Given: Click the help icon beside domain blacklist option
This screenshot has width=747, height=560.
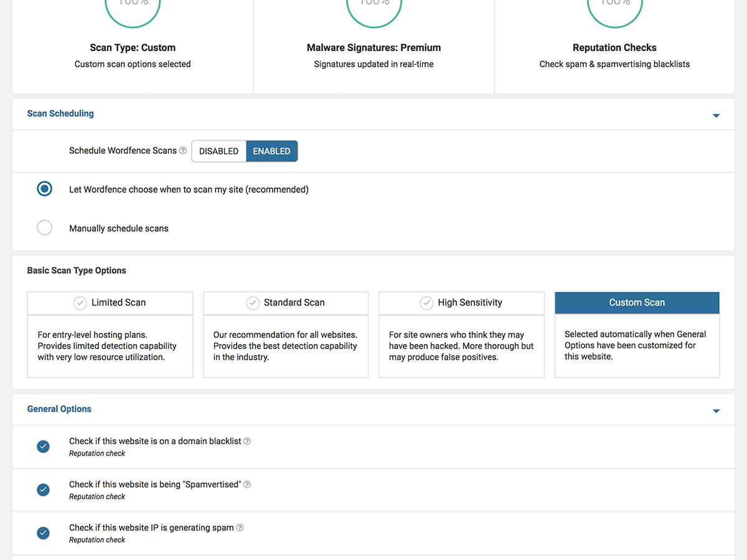Looking at the screenshot, I should 247,441.
